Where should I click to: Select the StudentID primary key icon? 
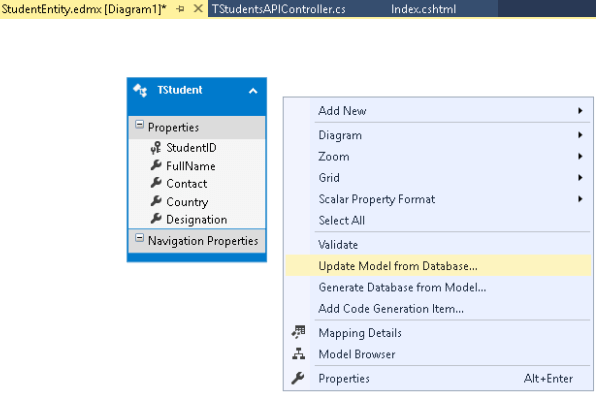tap(156, 147)
